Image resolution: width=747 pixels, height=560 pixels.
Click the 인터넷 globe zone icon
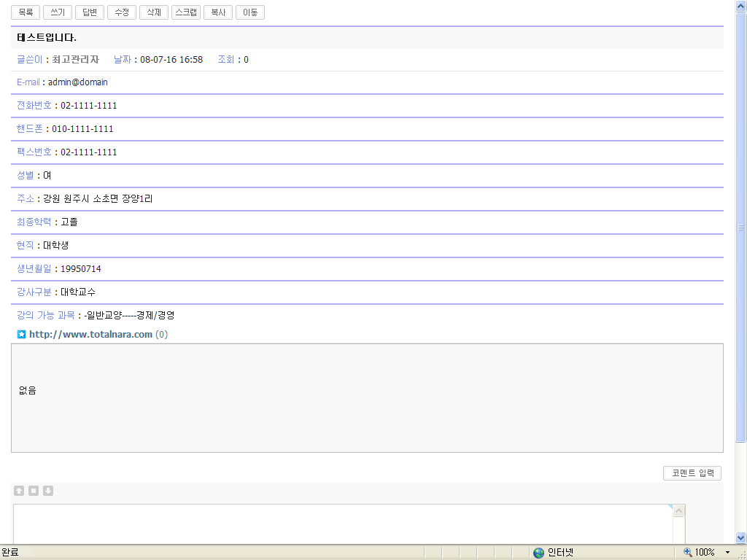coord(539,553)
